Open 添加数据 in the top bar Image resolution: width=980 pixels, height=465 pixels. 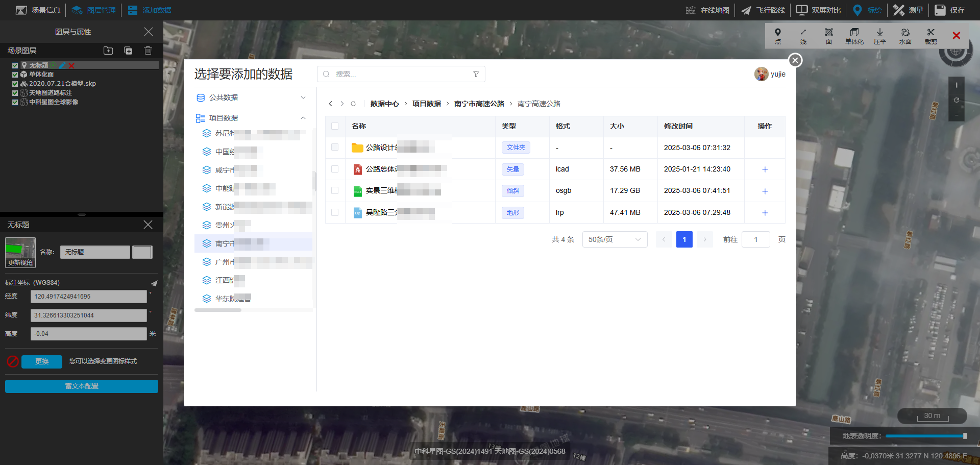click(x=150, y=10)
